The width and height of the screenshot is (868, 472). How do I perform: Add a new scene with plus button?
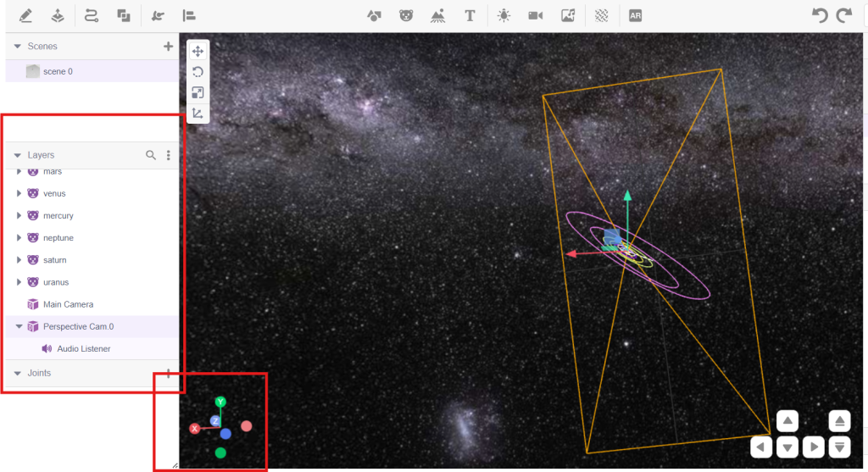click(168, 47)
